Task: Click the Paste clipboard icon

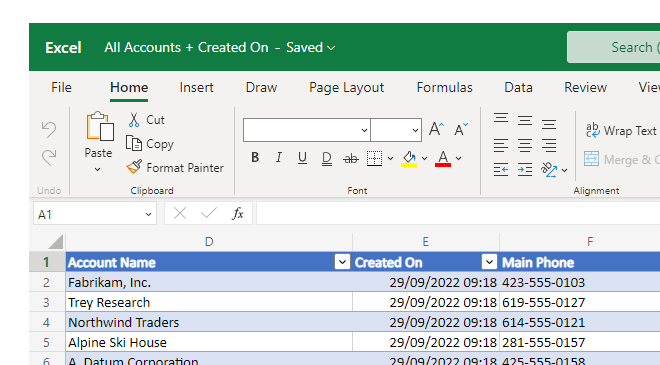Action: click(99, 126)
